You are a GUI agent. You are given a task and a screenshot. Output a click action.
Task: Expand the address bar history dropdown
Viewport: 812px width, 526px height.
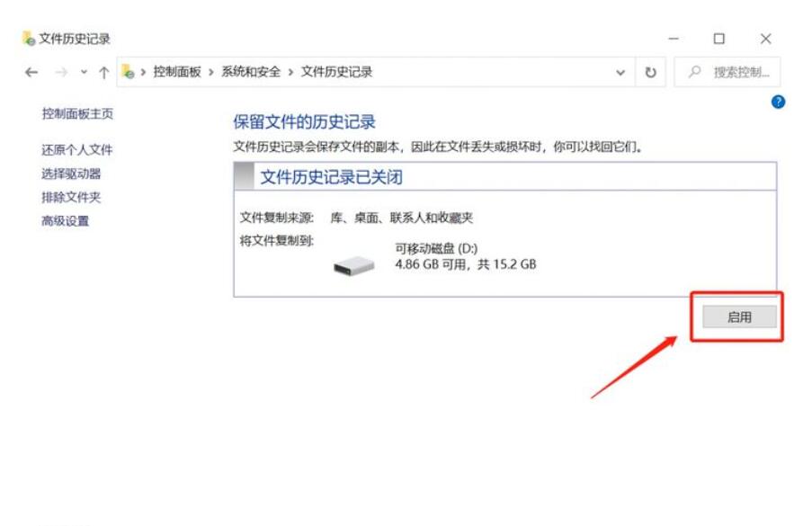click(620, 73)
